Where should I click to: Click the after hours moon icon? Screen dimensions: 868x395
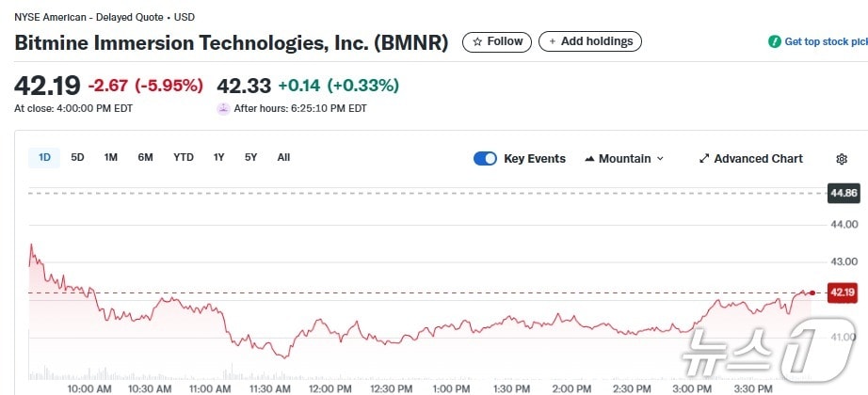(223, 108)
